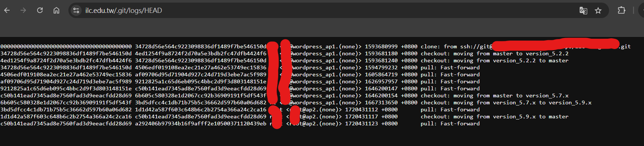Go back to the previous page
Viewport: 644px width, 146px height.
click(7, 10)
